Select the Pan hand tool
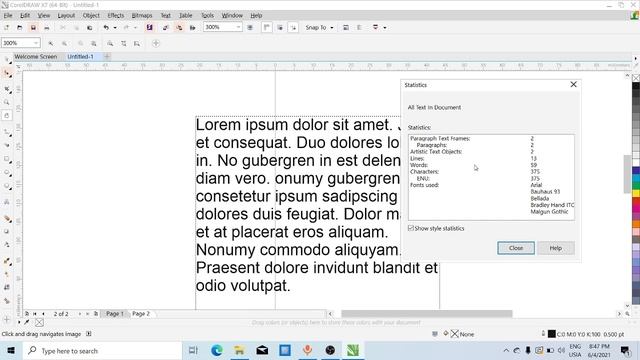 pyautogui.click(x=7, y=116)
